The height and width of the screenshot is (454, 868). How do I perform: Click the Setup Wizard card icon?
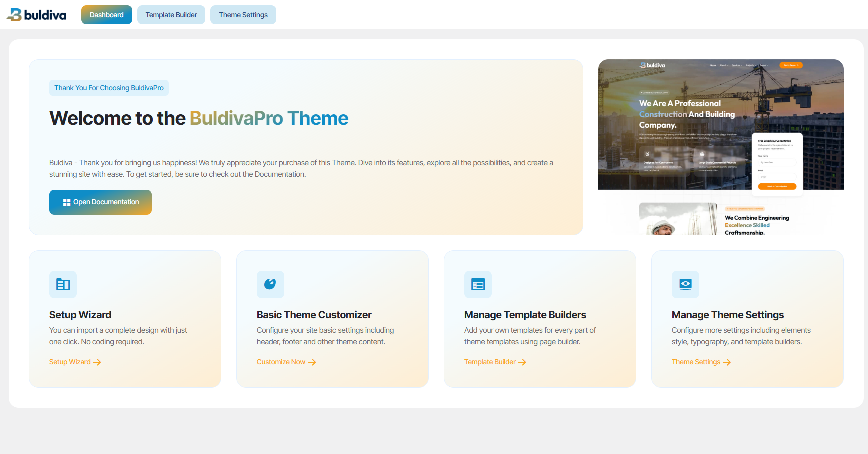click(63, 284)
